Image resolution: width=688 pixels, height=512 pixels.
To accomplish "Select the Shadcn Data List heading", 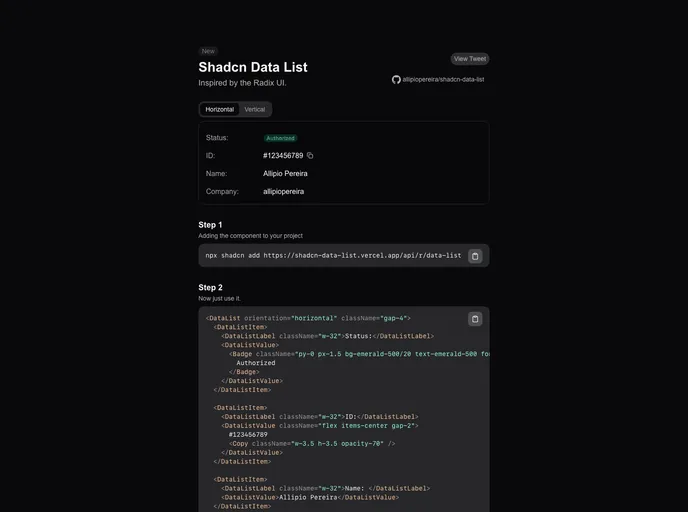I will (253, 67).
